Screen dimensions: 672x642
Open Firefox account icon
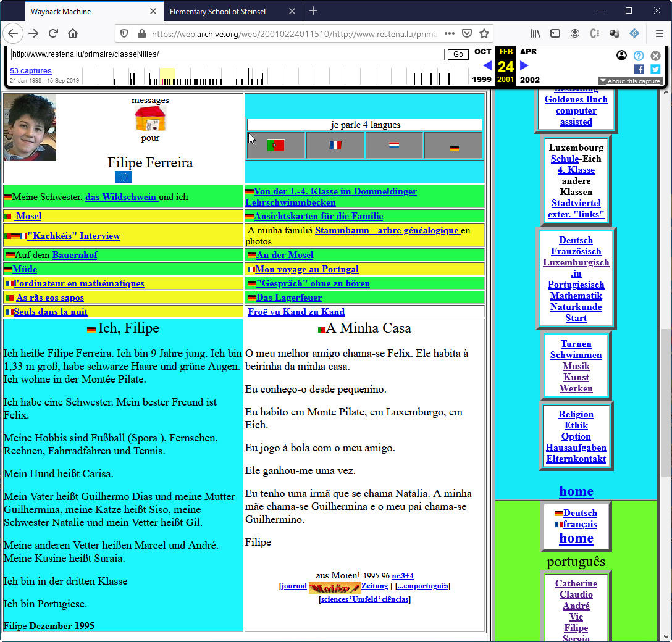click(574, 33)
